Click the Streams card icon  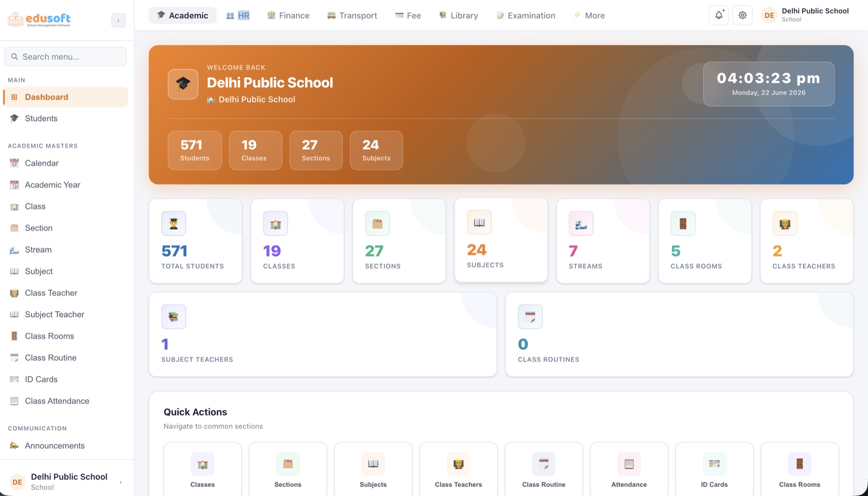point(581,223)
